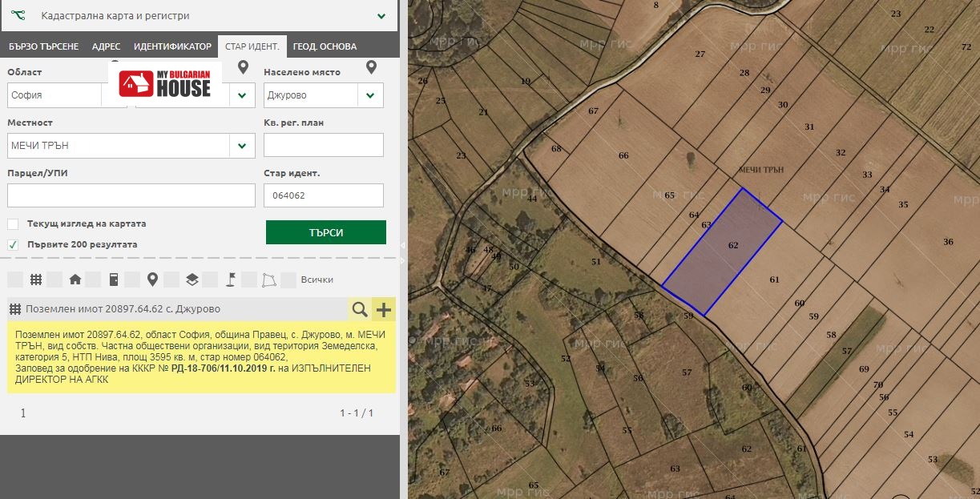Image resolution: width=980 pixels, height=499 pixels.
Task: Click the layers stack icon in filter row
Action: (x=192, y=280)
